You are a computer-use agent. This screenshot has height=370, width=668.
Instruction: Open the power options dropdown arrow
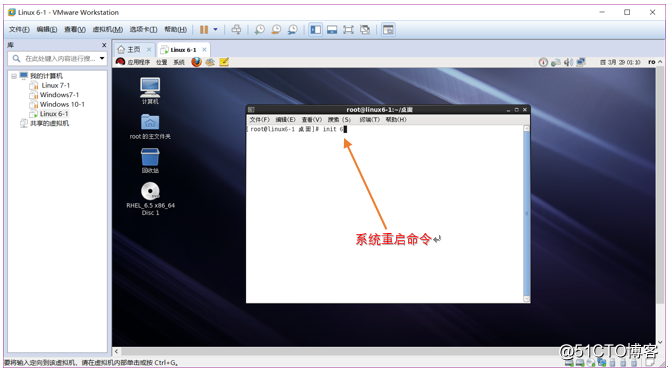(x=216, y=30)
